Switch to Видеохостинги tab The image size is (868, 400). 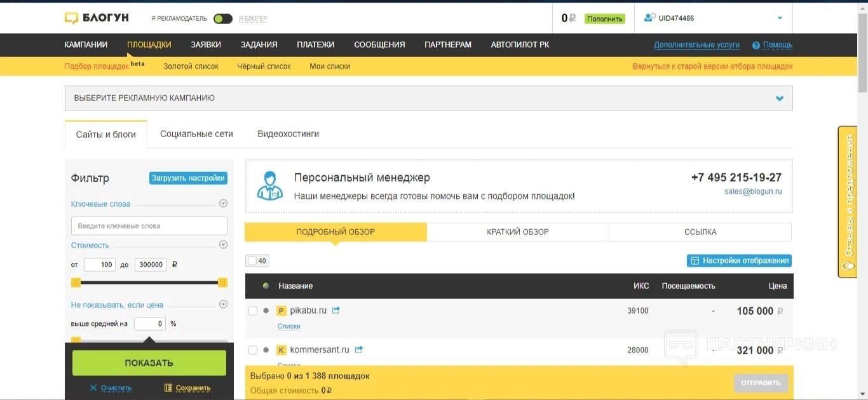tap(288, 134)
